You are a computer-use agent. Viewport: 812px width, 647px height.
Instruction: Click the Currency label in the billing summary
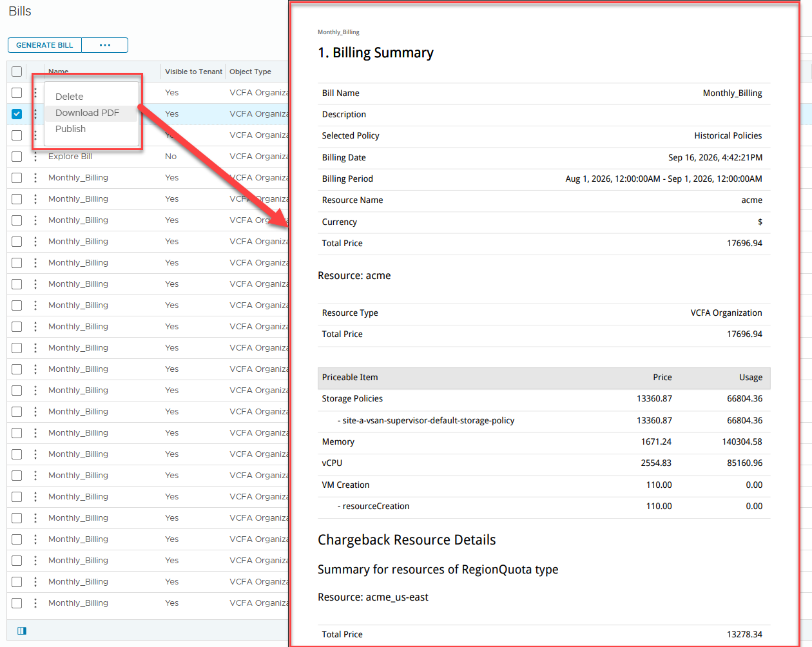coord(340,222)
